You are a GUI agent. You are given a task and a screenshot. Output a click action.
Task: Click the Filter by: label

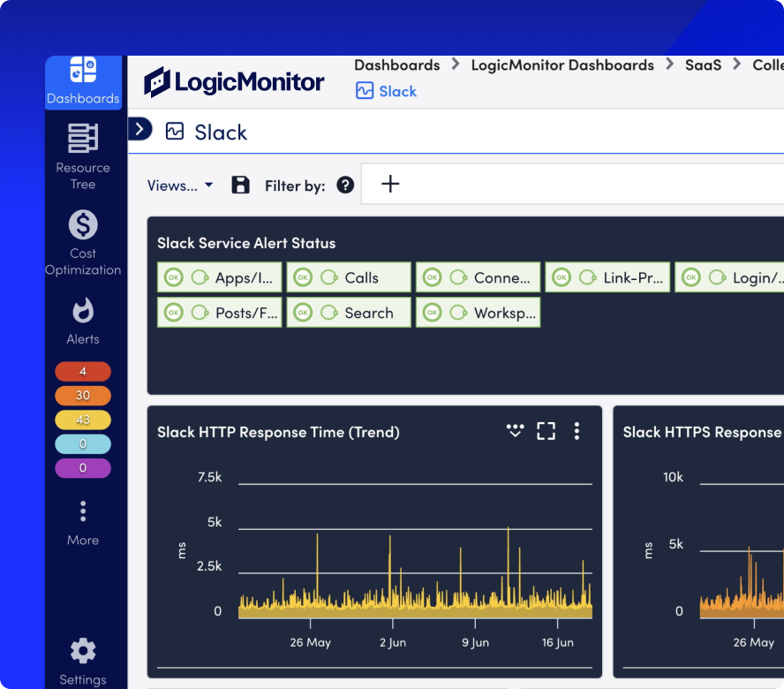295,185
